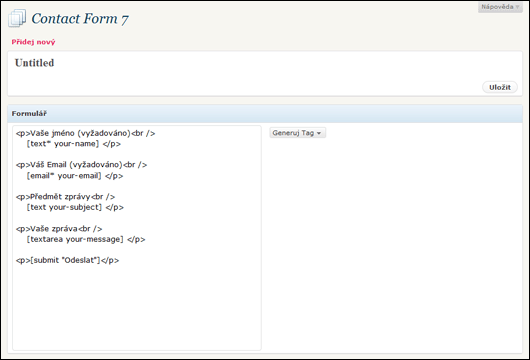
Task: Click the Contact Form 7 heading
Action: 80,19
